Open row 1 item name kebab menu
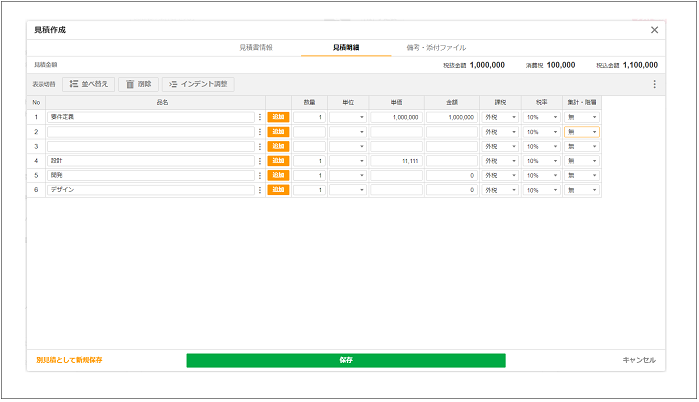The width and height of the screenshot is (699, 402). coord(260,117)
